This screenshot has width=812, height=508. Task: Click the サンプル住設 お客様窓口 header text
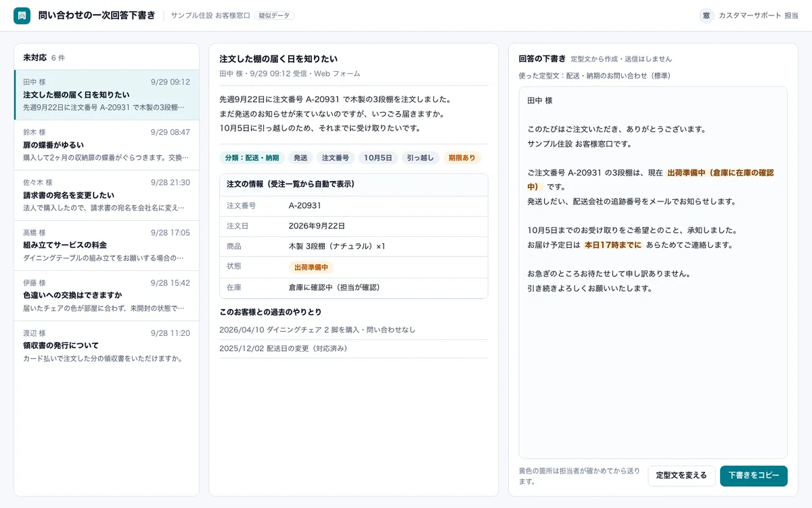210,16
